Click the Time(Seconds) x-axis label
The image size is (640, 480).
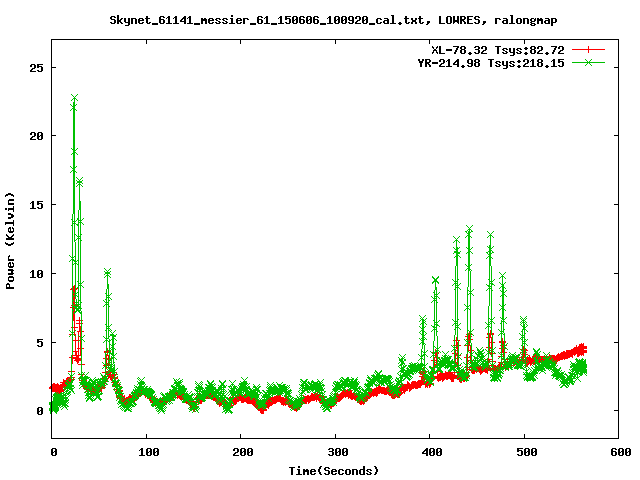point(335,470)
